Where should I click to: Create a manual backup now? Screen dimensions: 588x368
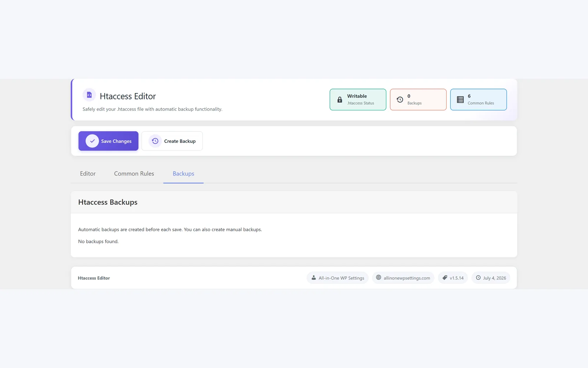[x=172, y=141]
